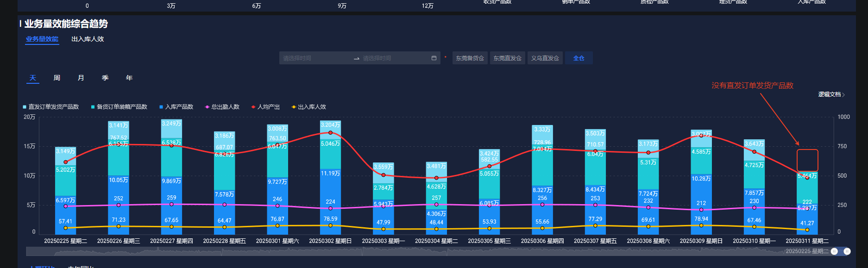
Task: Click the right handle of the zoom slider
Action: tap(847, 251)
